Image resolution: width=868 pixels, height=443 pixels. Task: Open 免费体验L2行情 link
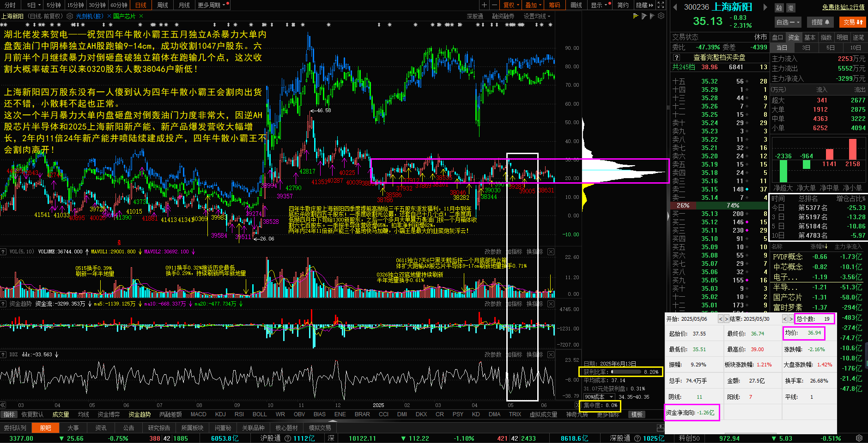coord(843,7)
